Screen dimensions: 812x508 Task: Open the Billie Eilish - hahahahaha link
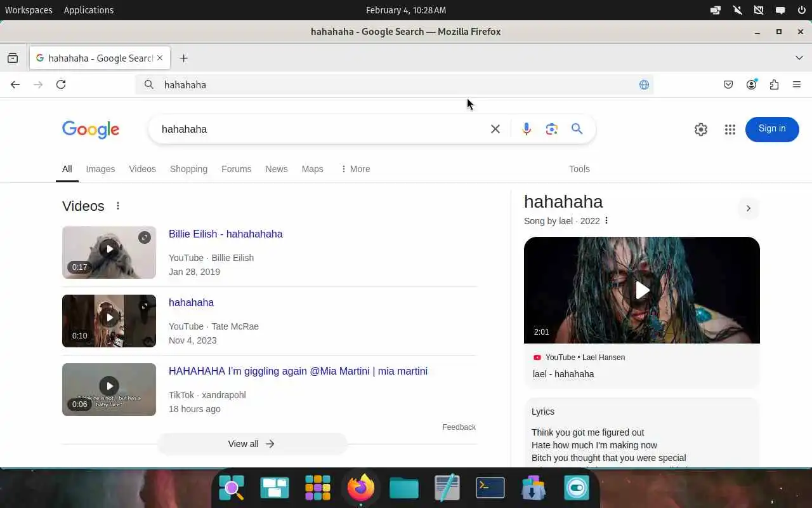226,234
